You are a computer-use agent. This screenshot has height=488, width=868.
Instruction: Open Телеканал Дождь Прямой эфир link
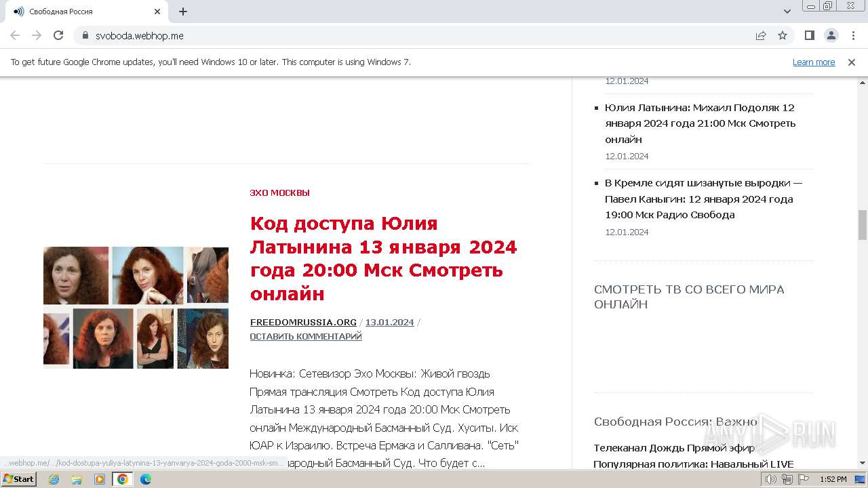[674, 448]
